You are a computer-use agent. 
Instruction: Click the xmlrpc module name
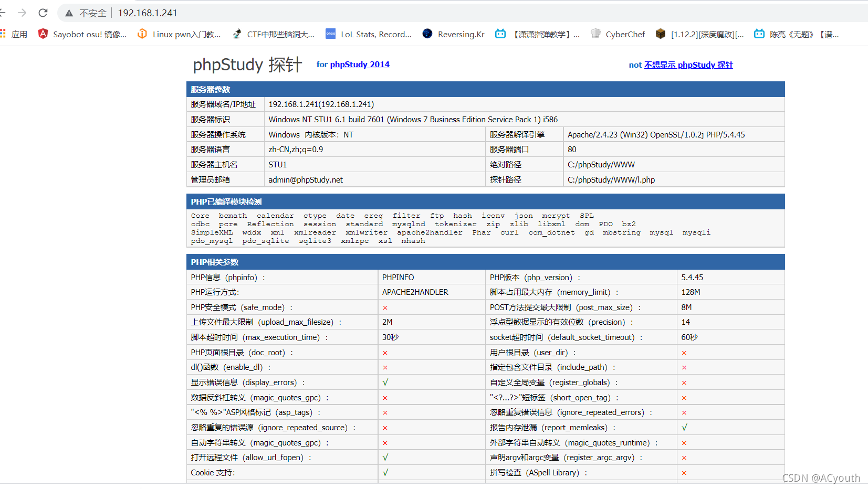(355, 241)
